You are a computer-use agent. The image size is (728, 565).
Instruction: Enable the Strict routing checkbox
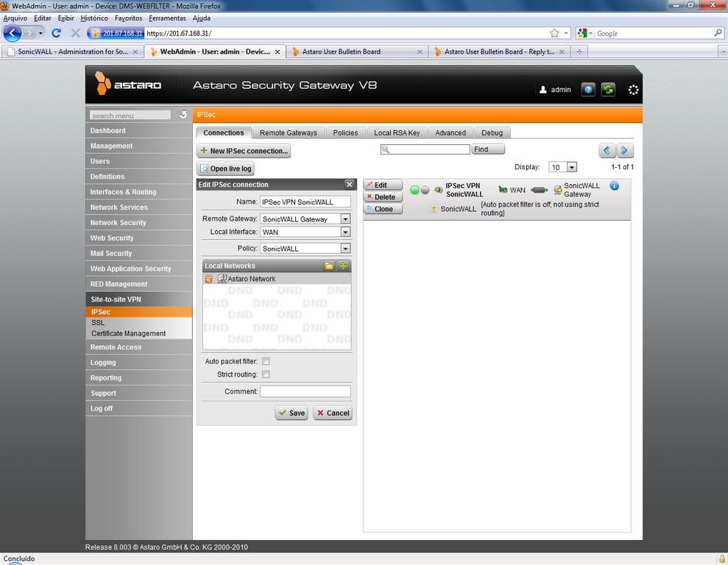tap(266, 374)
